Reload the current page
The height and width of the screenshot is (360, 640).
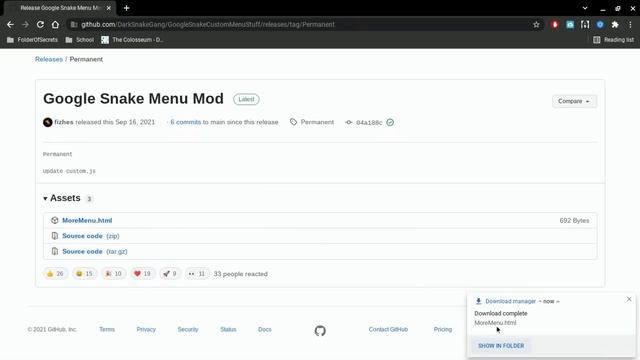[40, 24]
